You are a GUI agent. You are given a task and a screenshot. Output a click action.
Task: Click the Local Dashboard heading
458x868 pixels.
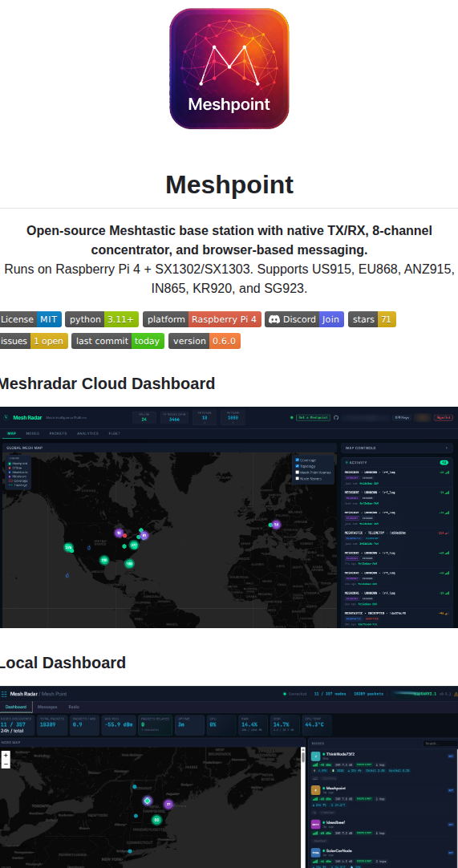63,662
